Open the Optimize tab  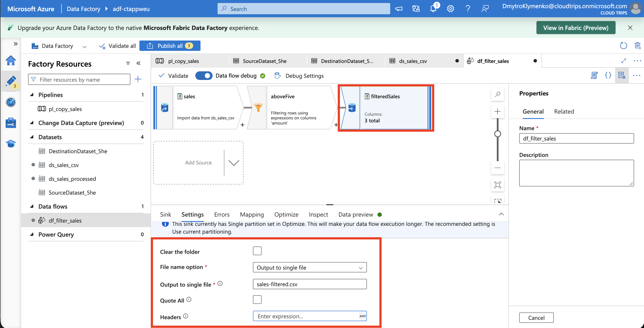click(286, 214)
